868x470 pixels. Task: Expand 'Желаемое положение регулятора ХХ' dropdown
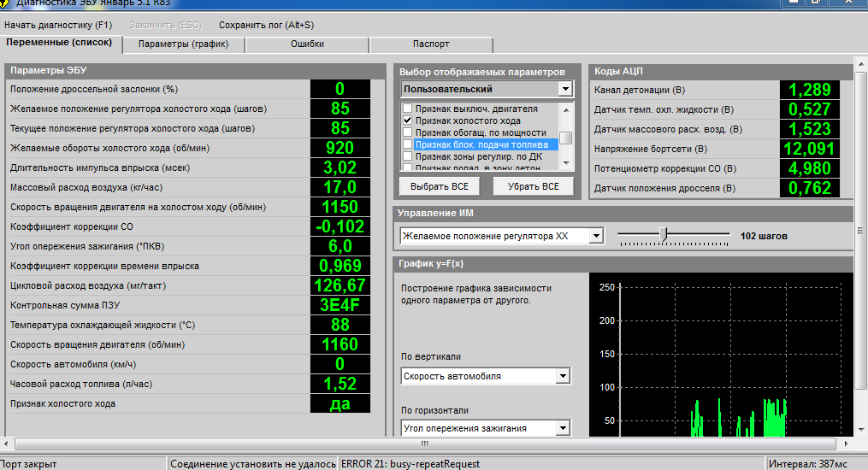click(597, 236)
